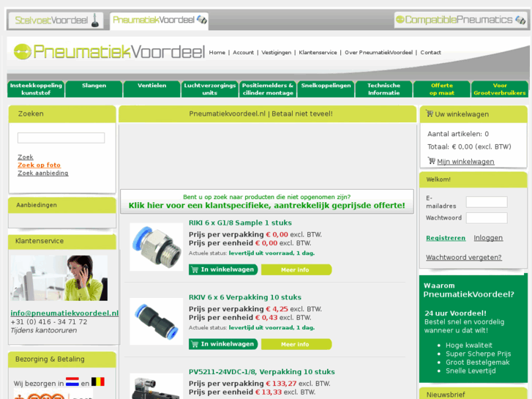Click the customer service woman photo
The image size is (532, 399).
point(59,278)
